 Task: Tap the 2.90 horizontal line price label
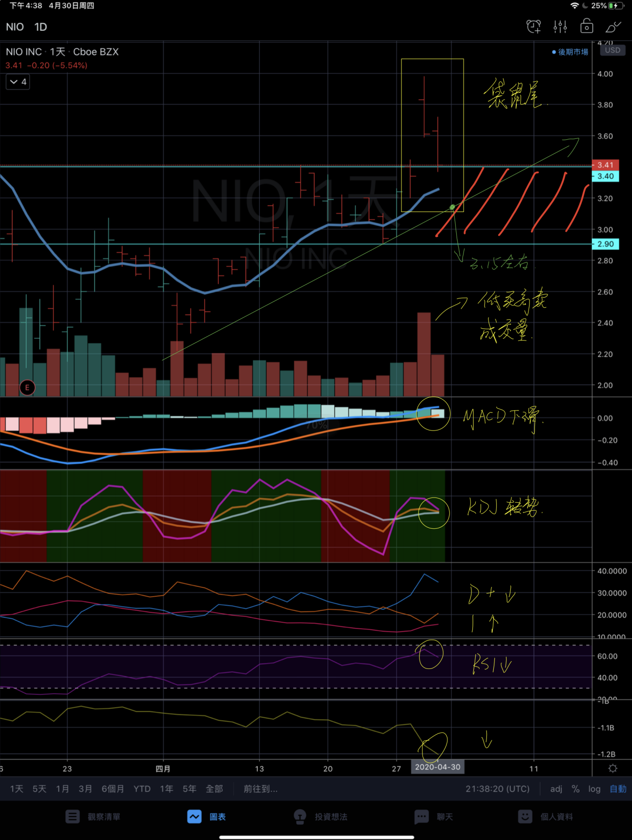606,244
